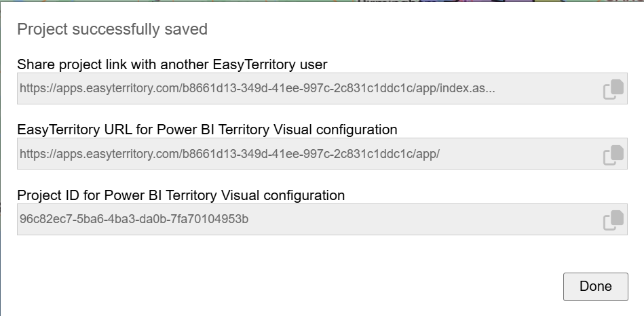
Task: Click the map strip above the dialog
Action: pyautogui.click(x=407, y=2)
